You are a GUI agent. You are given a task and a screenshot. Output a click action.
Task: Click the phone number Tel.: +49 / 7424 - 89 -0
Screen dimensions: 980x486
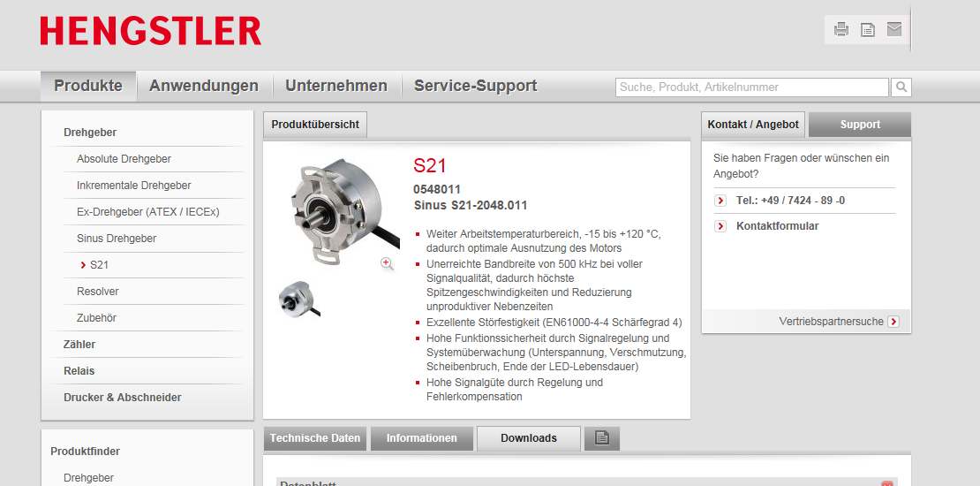pos(791,201)
